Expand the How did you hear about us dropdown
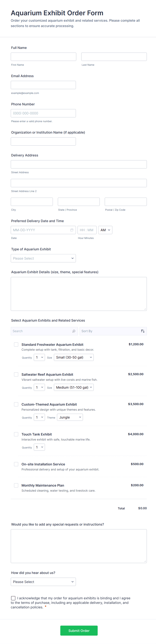Screen dimensions: 156x644 (x=43, y=582)
